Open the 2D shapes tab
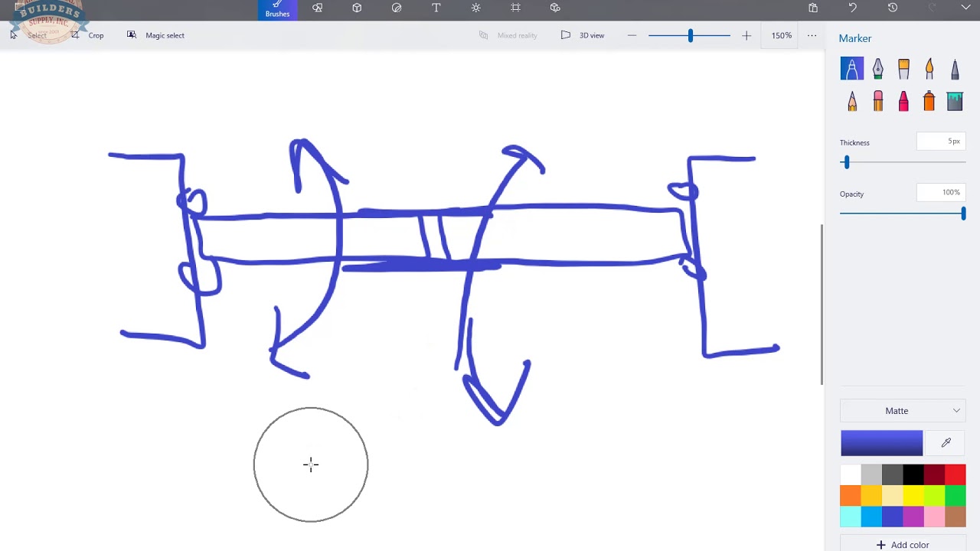Screen dimensions: 980x551 pos(317,8)
